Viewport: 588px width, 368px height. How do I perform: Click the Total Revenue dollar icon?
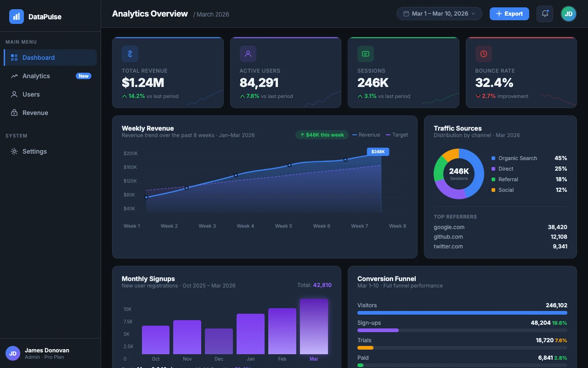pos(130,54)
